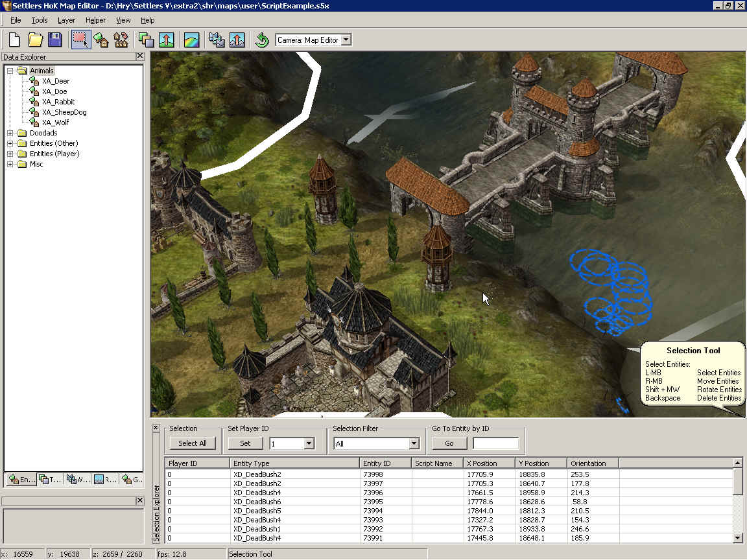Image resolution: width=747 pixels, height=560 pixels.
Task: Click the Set player ID button
Action: tap(245, 443)
